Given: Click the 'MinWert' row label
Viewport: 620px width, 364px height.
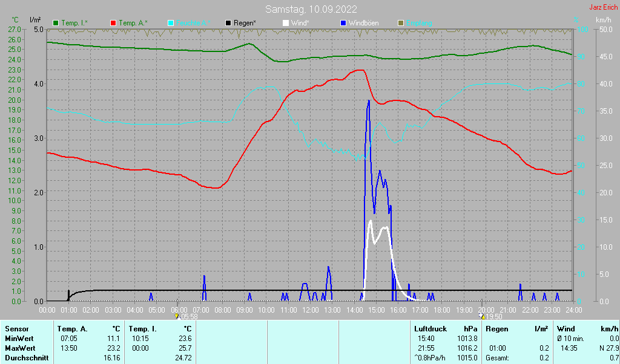Looking at the screenshot, I should pyautogui.click(x=19, y=339).
